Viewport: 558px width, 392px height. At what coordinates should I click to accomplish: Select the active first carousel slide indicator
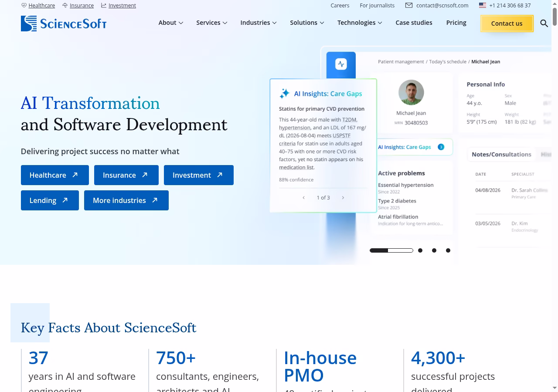(391, 250)
